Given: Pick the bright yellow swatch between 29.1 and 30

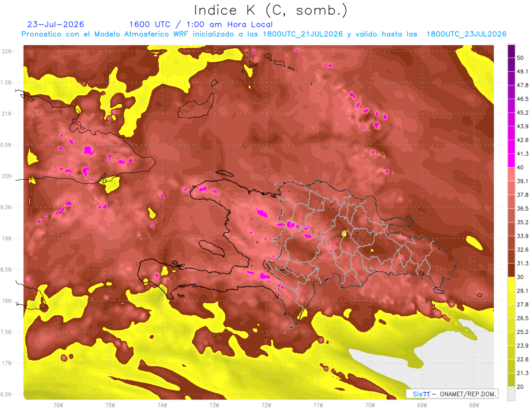Looking at the screenshot, I should 511,284.
